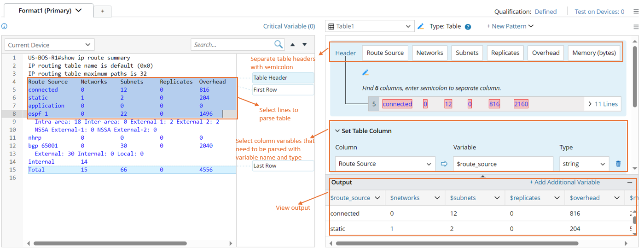Expand the 11 Lines preview

pos(603,104)
